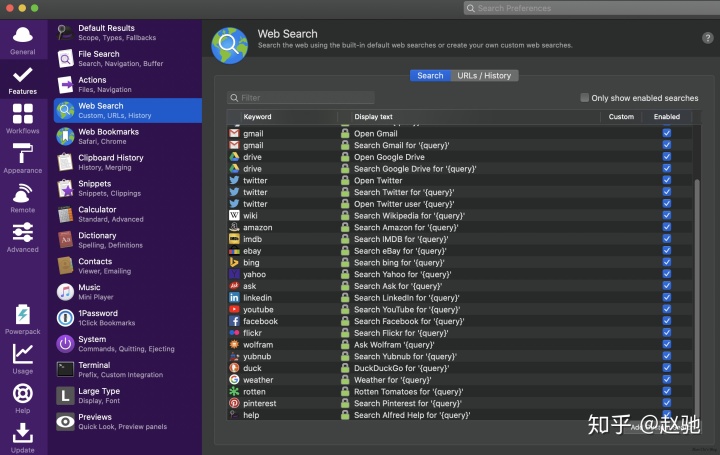The width and height of the screenshot is (720, 455).
Task: Sort by Custom column header
Action: (621, 117)
